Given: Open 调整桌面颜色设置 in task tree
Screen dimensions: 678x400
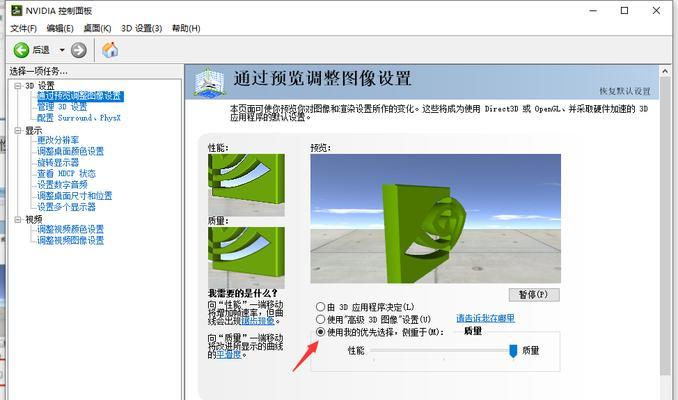Looking at the screenshot, I should pos(70,151).
